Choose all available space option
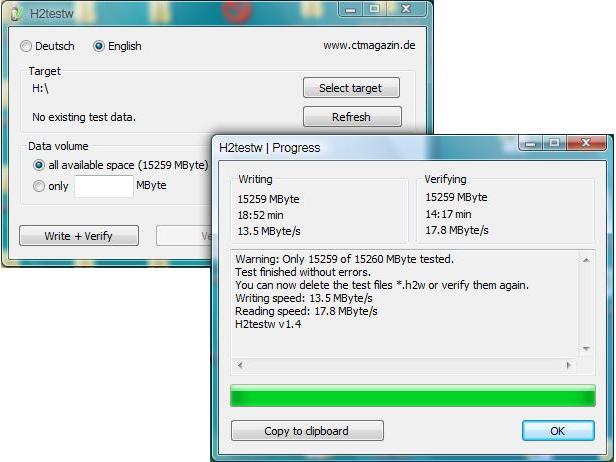This screenshot has width=616, height=462. pos(38,165)
